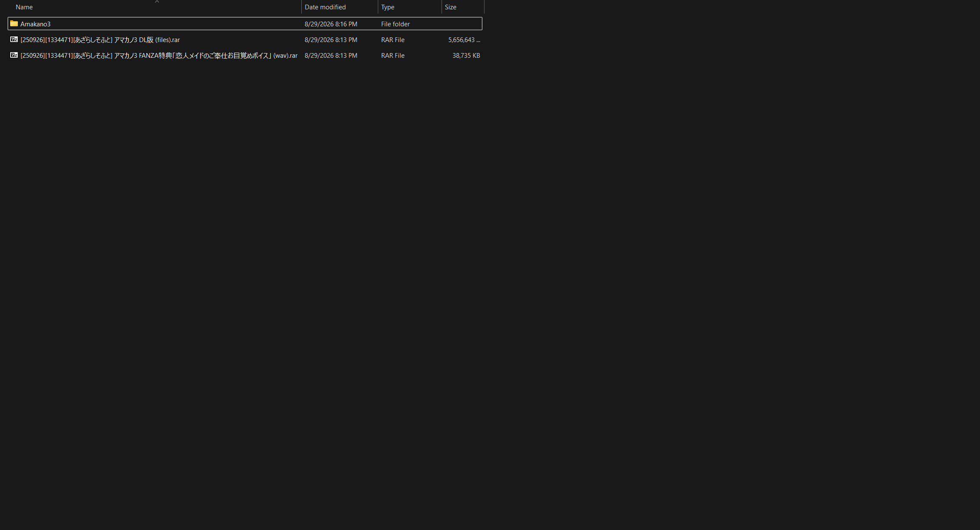Sort files by Date modified column header
This screenshot has width=980, height=530.
pyautogui.click(x=325, y=7)
